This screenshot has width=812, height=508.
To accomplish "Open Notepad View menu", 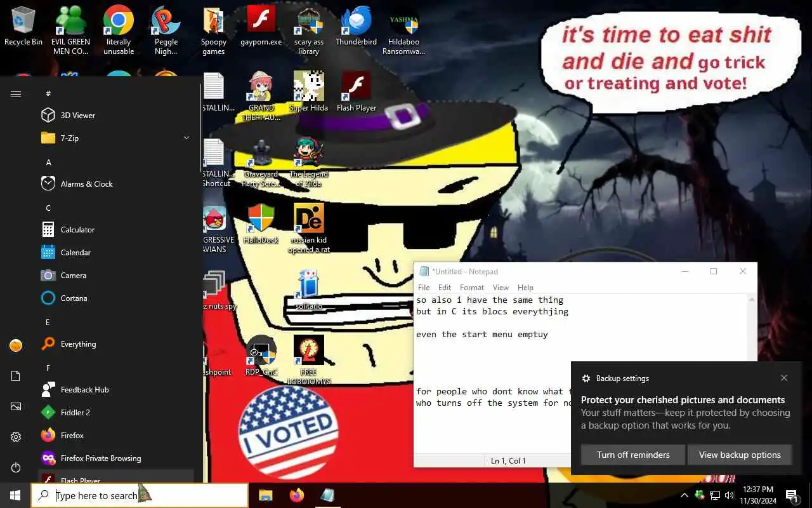I will click(x=501, y=287).
